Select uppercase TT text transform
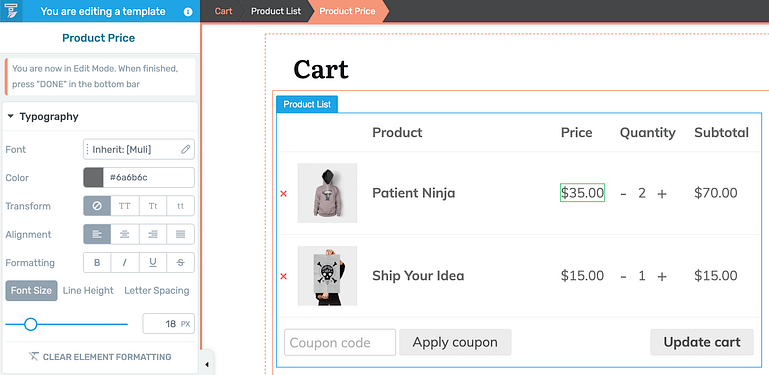This screenshot has width=769, height=375. [x=125, y=206]
